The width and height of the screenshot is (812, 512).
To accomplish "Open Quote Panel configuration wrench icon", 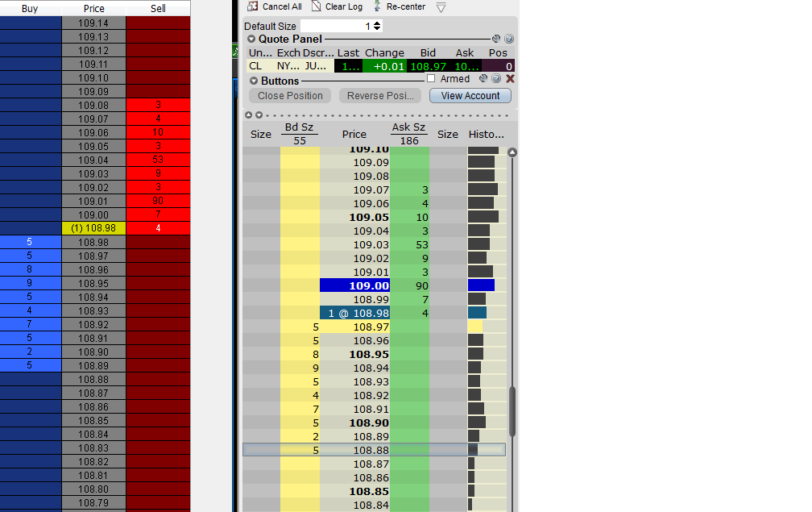I will pyautogui.click(x=496, y=39).
